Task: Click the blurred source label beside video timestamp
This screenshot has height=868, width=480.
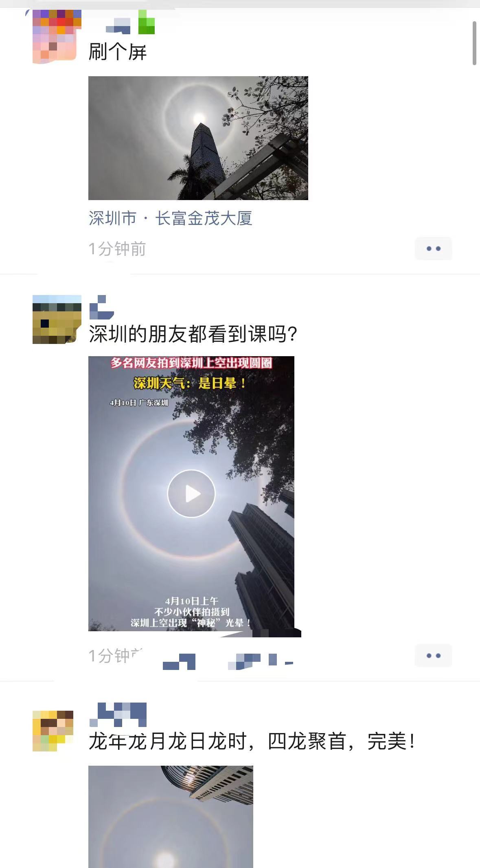Action: (x=228, y=661)
